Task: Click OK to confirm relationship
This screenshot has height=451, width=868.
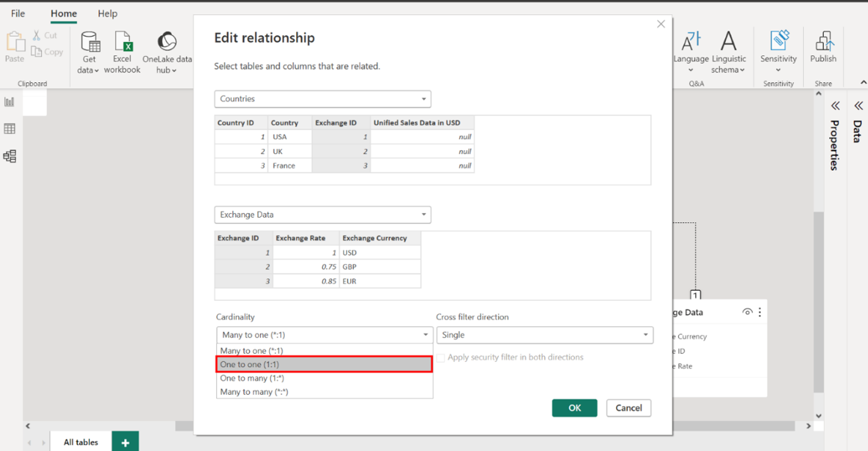Action: (574, 408)
